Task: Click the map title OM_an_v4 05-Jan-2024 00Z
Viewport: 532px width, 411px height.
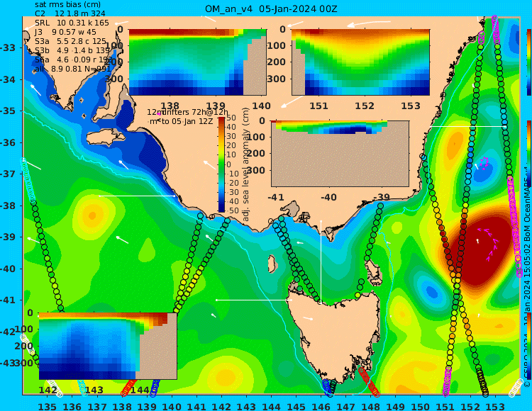Action: pyautogui.click(x=271, y=9)
